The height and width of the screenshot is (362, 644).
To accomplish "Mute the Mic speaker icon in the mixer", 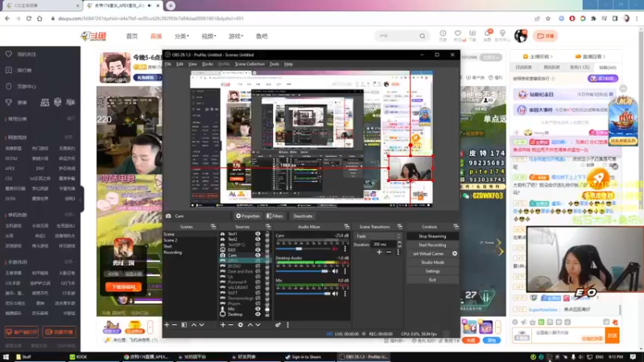I will [335, 294].
